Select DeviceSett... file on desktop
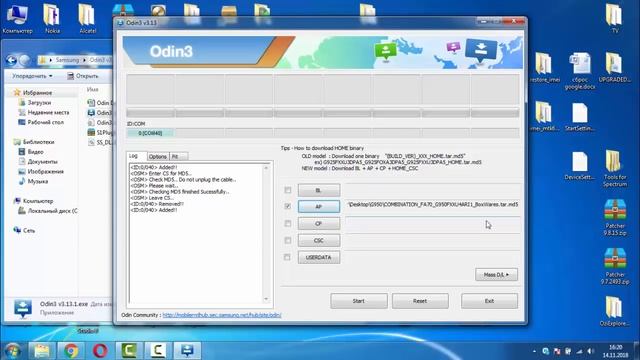The height and width of the screenshot is (360, 640). (580, 166)
